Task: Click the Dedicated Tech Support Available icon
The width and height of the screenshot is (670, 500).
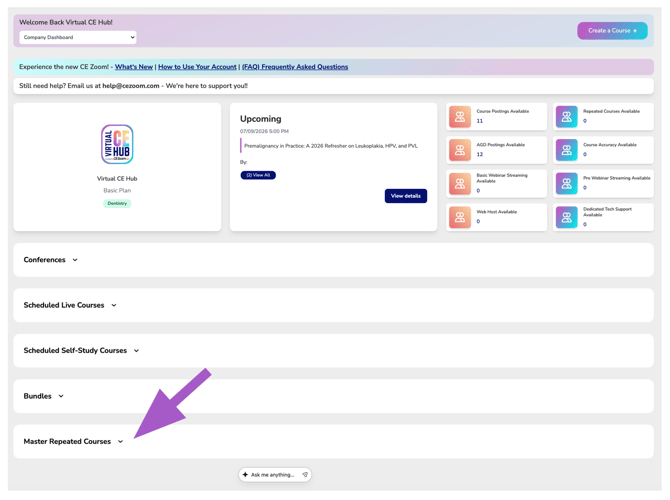Action: (567, 217)
